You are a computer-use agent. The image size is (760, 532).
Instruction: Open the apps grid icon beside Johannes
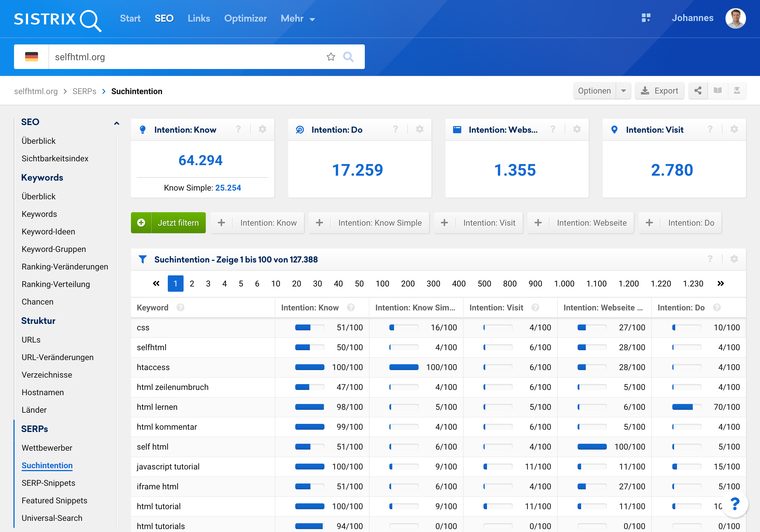point(646,18)
